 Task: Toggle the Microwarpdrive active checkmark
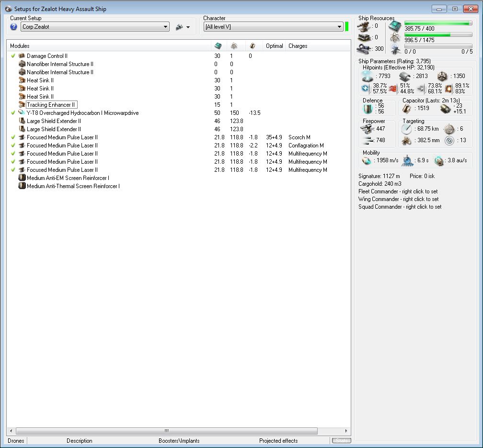click(x=13, y=113)
